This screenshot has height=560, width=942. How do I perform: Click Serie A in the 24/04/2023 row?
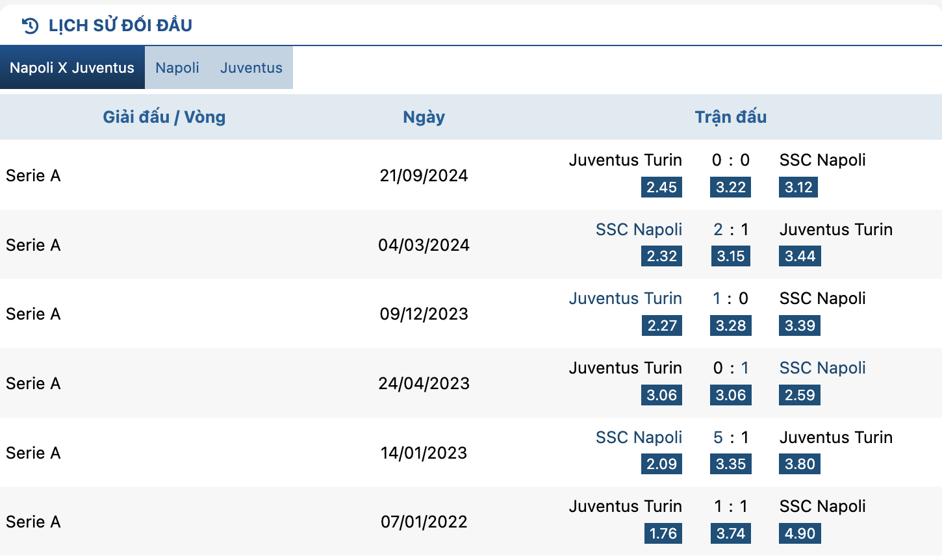[33, 383]
